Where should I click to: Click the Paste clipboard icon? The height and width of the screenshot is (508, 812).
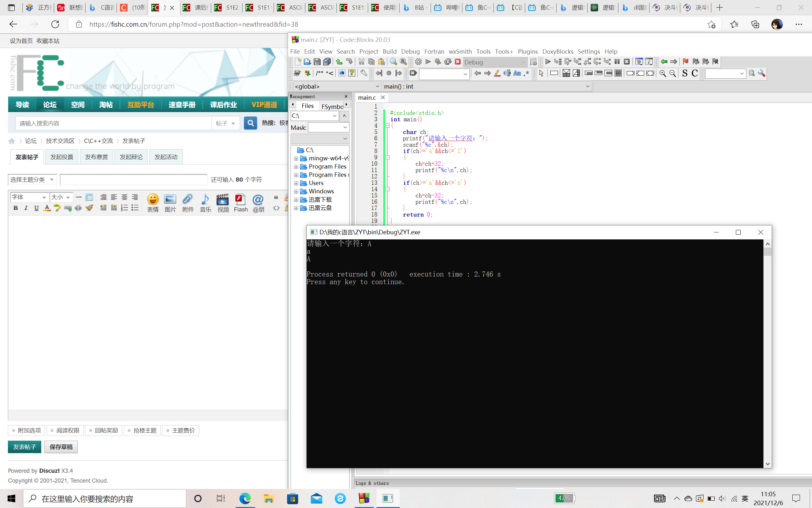(381, 62)
